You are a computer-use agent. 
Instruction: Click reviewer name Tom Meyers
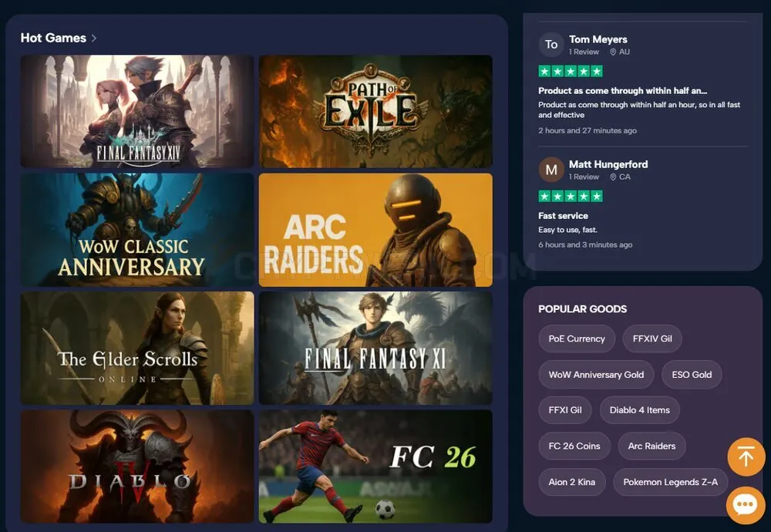pyautogui.click(x=598, y=39)
